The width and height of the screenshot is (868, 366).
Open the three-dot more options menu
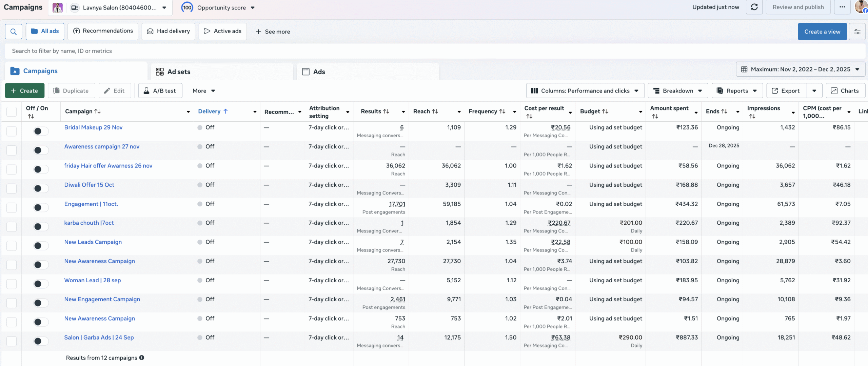842,7
